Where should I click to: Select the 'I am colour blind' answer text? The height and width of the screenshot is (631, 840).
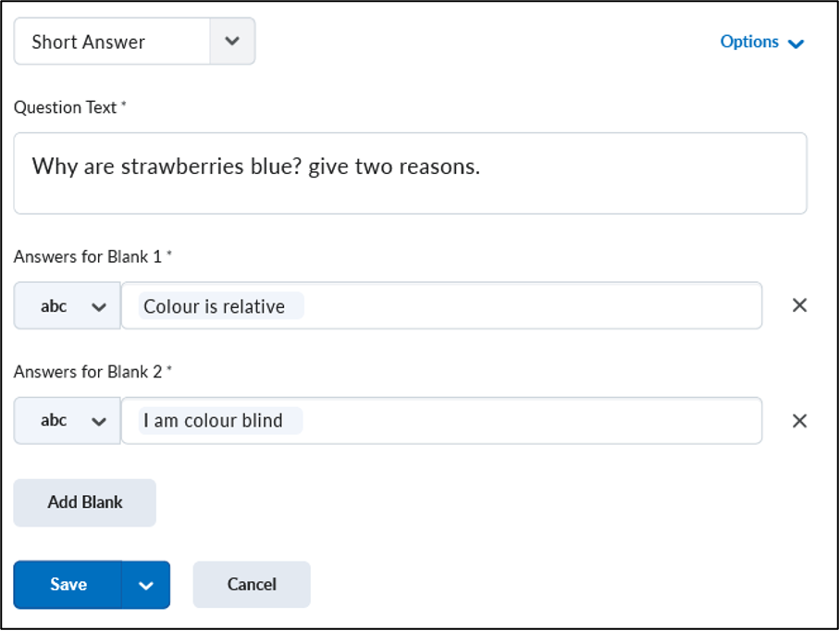click(x=213, y=421)
